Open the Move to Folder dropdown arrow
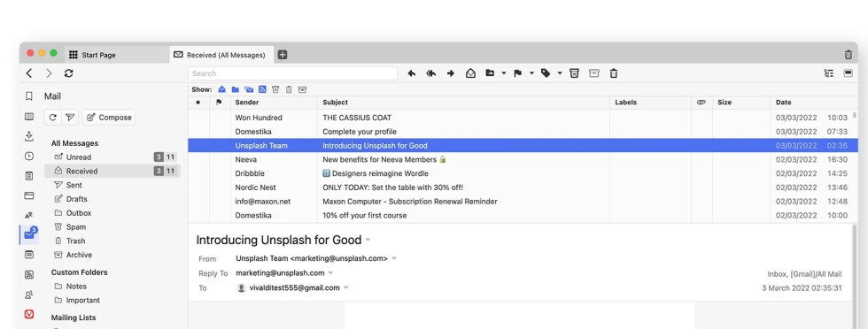868x329 pixels. [504, 73]
